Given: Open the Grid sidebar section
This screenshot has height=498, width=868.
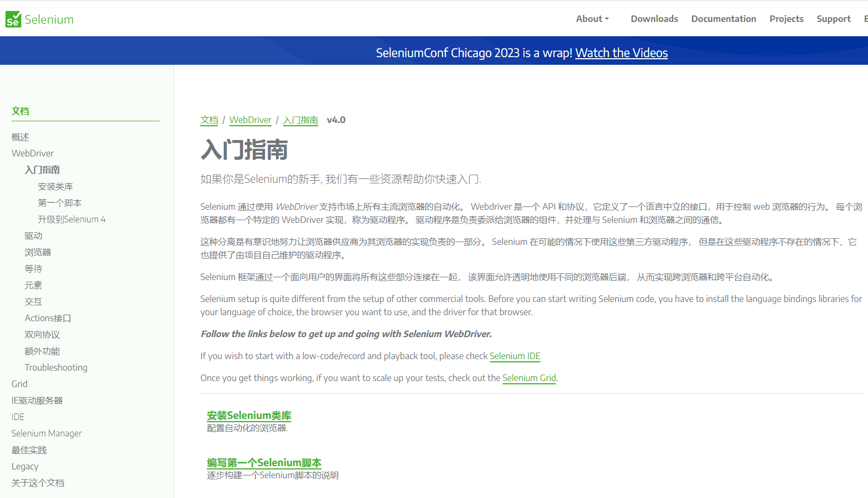Looking at the screenshot, I should (19, 384).
